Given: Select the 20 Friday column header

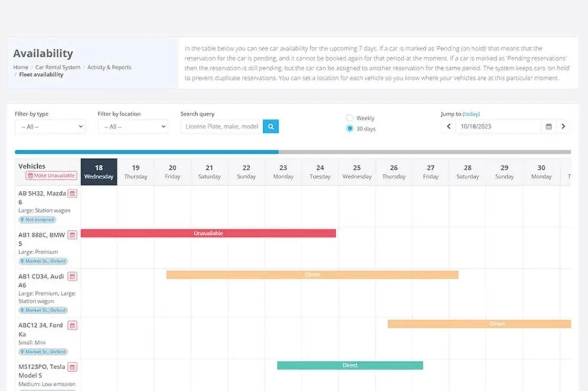Looking at the screenshot, I should click(x=173, y=172).
